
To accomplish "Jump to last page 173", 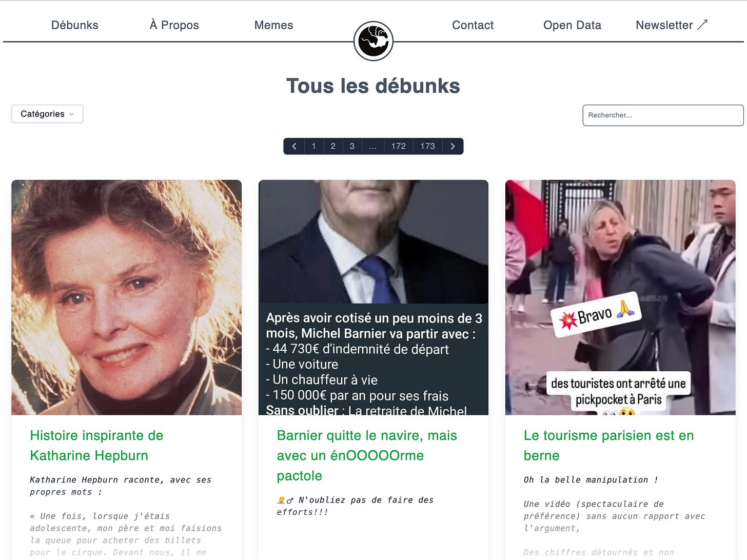I will tap(428, 146).
